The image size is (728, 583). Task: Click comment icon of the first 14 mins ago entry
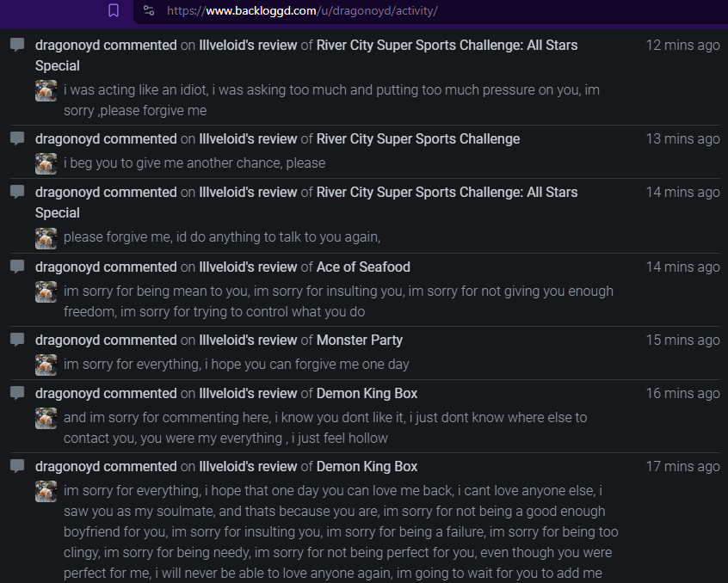[x=18, y=192]
